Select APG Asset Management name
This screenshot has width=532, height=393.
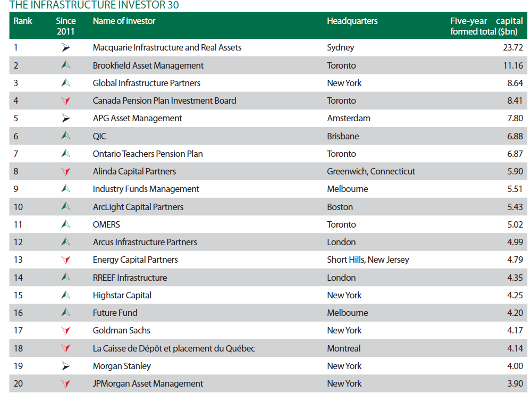pos(138,119)
